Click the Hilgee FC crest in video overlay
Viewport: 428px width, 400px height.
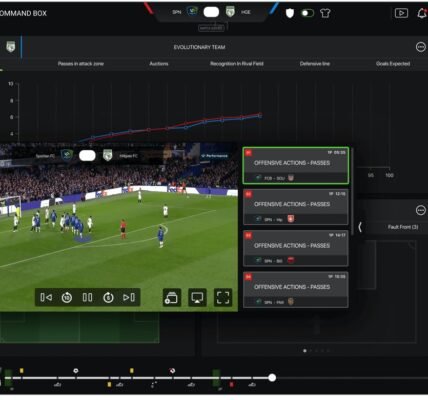click(x=107, y=155)
